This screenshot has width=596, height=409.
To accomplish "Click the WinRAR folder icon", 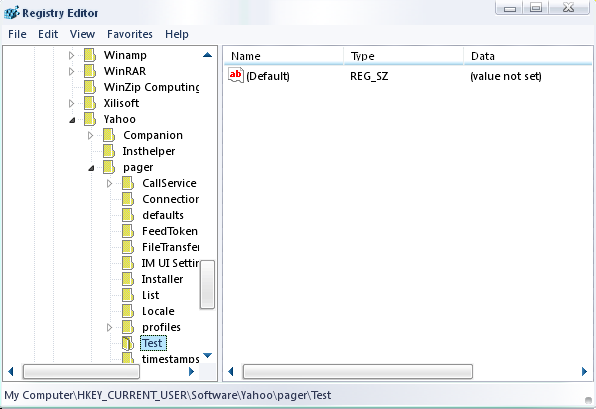I will click(90, 71).
